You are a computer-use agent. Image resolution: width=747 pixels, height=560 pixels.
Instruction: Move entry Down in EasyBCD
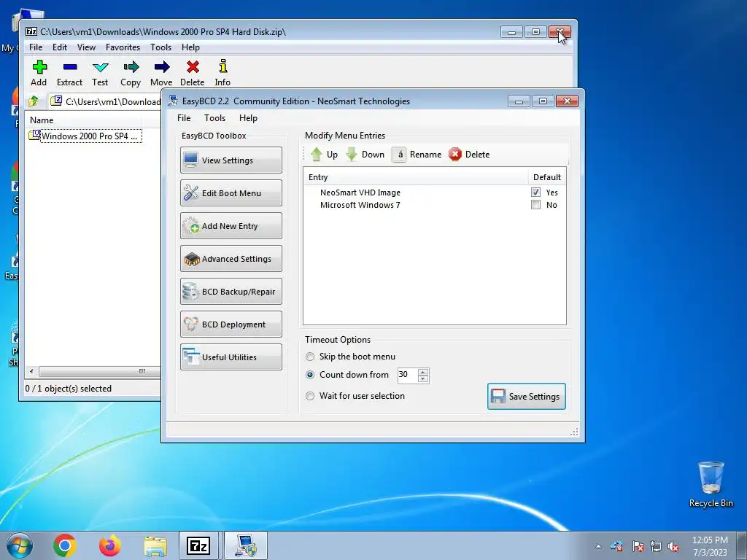click(x=365, y=155)
